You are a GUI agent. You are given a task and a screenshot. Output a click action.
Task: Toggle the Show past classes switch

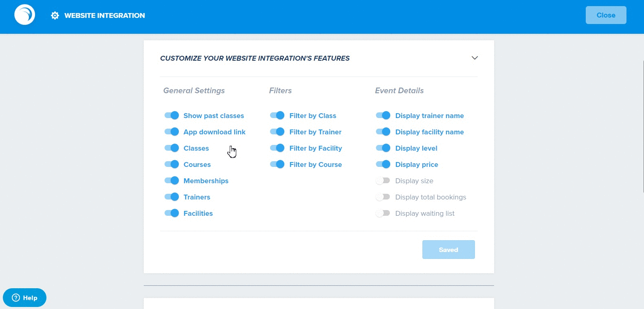coord(171,115)
